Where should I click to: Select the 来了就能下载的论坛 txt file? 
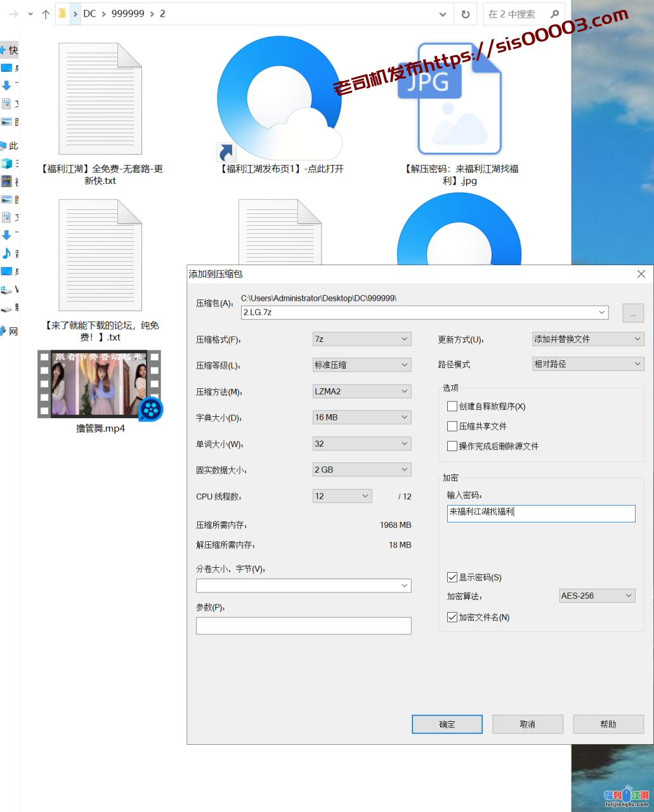100,255
